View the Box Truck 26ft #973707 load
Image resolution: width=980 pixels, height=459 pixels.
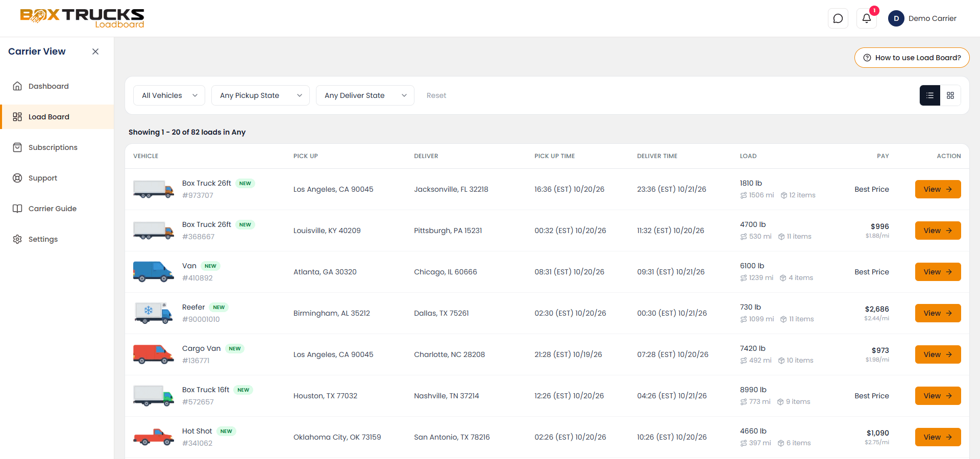[938, 189]
